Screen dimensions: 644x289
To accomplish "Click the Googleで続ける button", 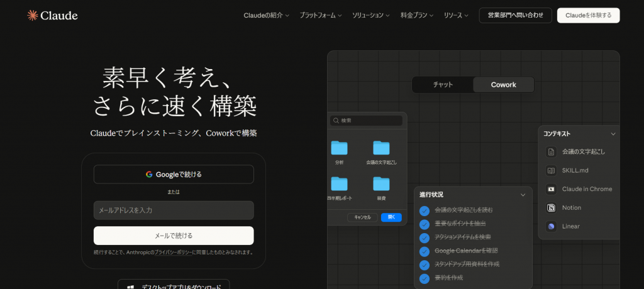I will pos(174,174).
